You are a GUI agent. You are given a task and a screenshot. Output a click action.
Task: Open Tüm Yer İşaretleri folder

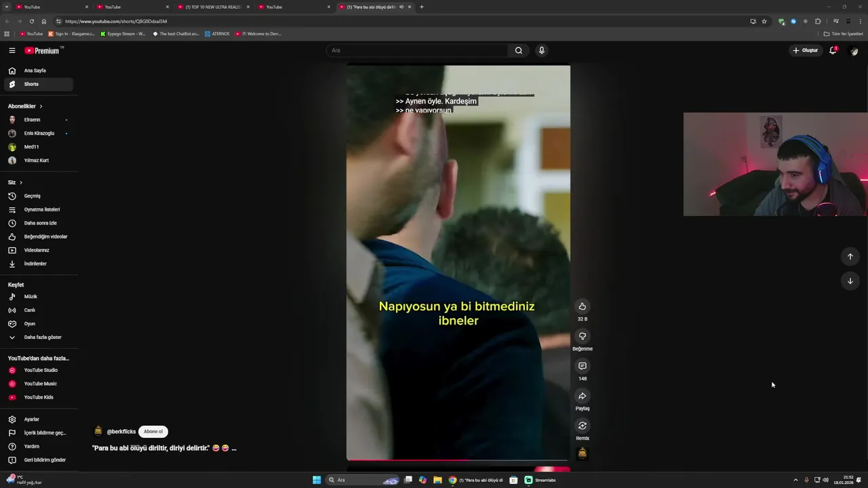tap(844, 34)
